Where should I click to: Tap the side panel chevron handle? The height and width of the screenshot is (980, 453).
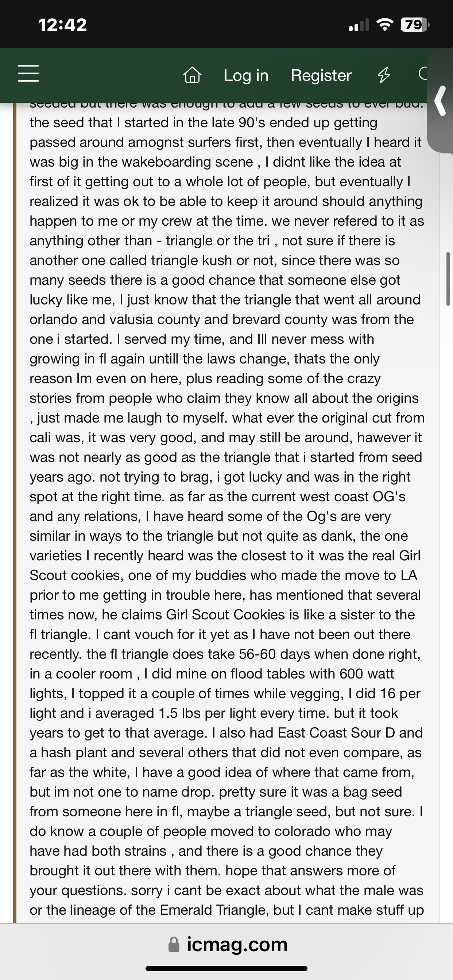pyautogui.click(x=440, y=101)
